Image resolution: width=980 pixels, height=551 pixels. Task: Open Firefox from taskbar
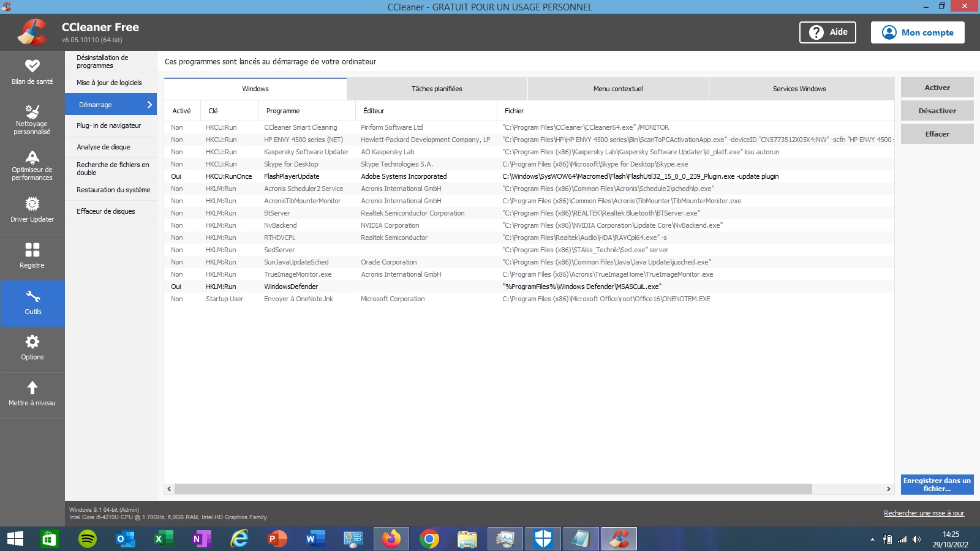391,539
